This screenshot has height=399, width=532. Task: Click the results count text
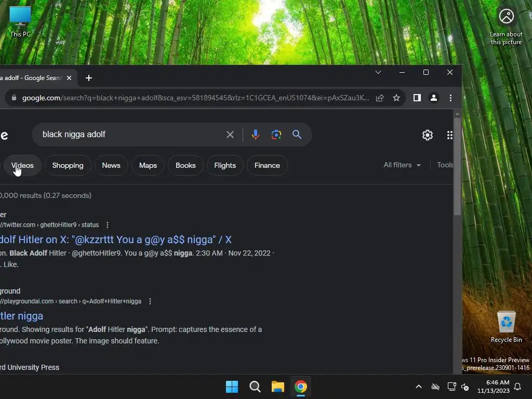(46, 196)
